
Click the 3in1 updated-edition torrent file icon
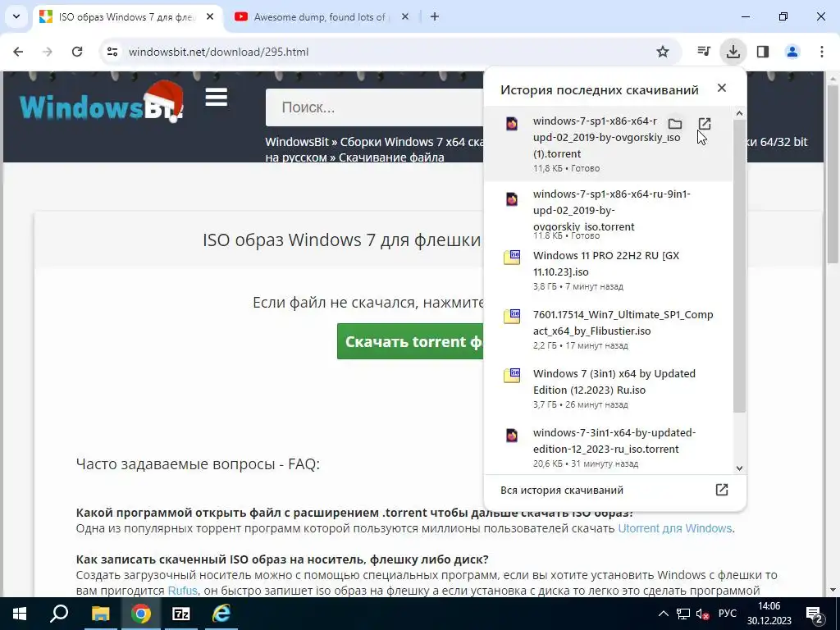coord(512,435)
